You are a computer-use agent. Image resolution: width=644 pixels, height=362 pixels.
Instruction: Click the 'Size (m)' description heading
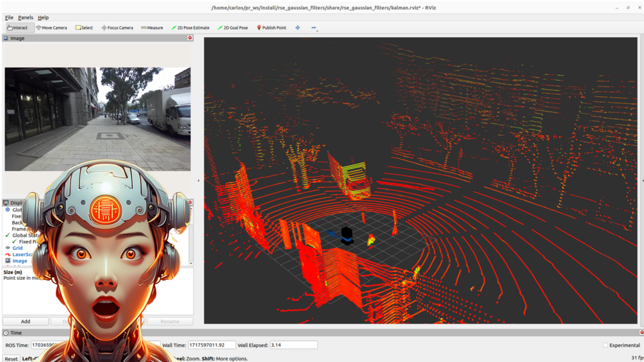[13, 272]
